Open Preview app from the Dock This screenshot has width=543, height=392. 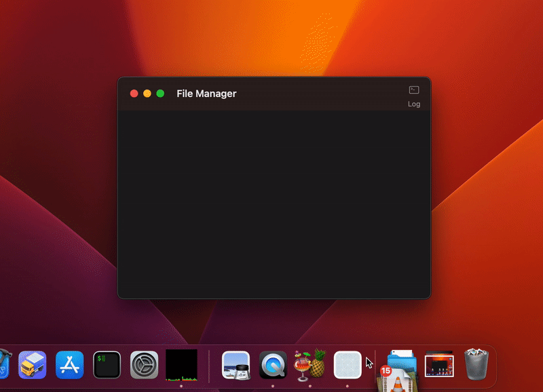coord(236,365)
